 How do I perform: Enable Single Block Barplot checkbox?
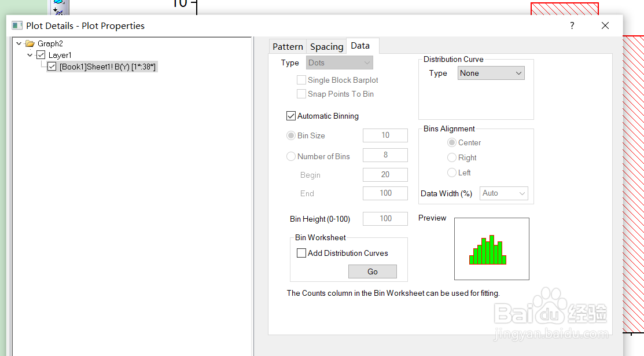click(x=301, y=80)
